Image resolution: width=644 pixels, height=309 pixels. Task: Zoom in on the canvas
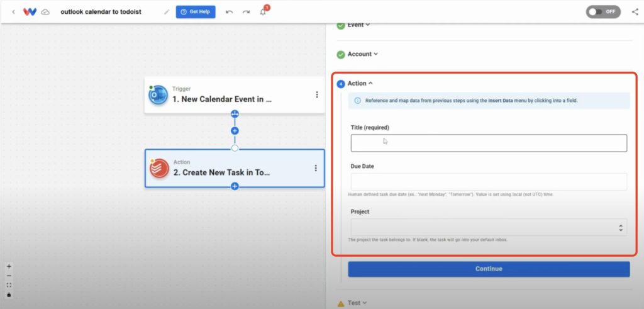point(9,266)
